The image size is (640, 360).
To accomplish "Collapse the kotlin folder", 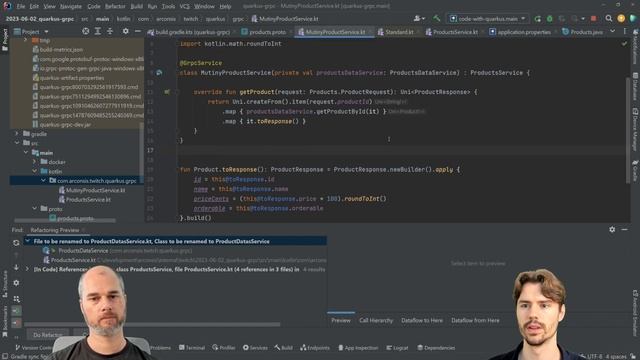I will [x=35, y=171].
